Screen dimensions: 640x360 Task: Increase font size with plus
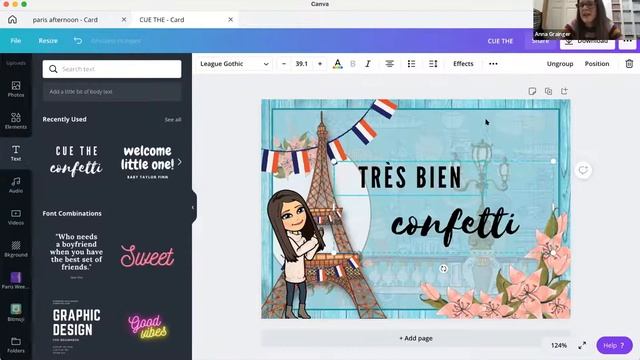point(320,64)
